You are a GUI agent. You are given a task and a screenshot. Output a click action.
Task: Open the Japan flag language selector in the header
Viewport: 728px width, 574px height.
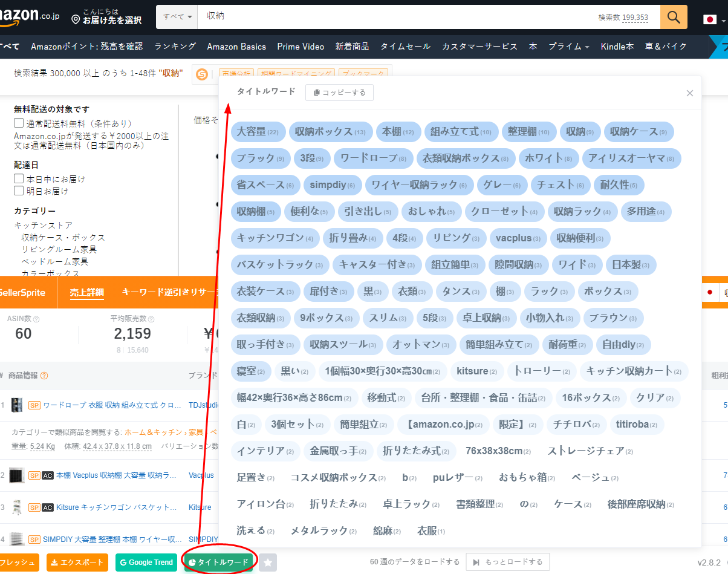713,19
